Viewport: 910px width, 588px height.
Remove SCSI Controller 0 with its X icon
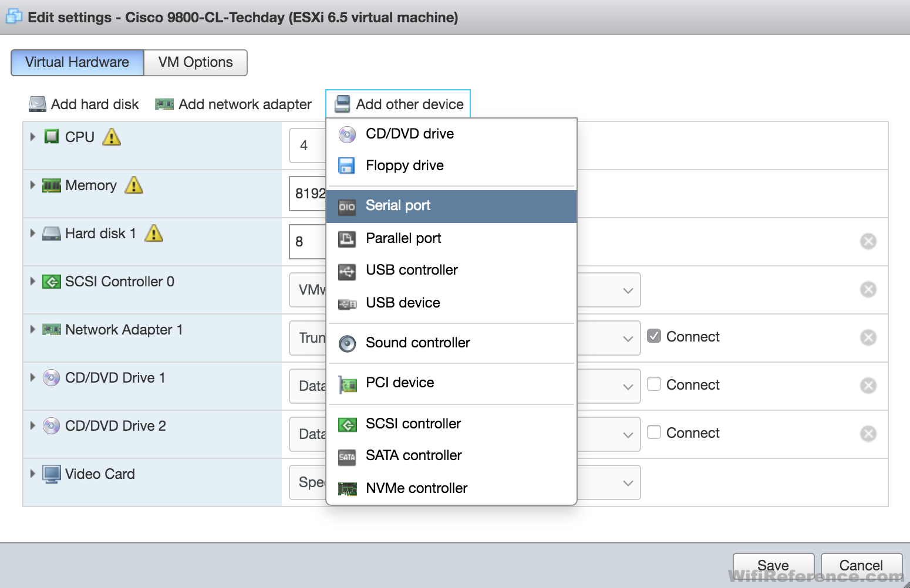click(x=868, y=289)
